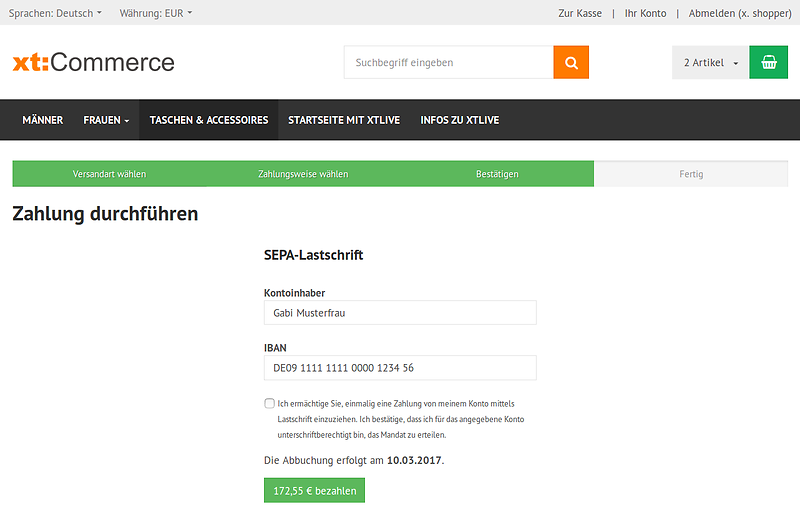Open Taschen & Accessoires category

point(209,120)
